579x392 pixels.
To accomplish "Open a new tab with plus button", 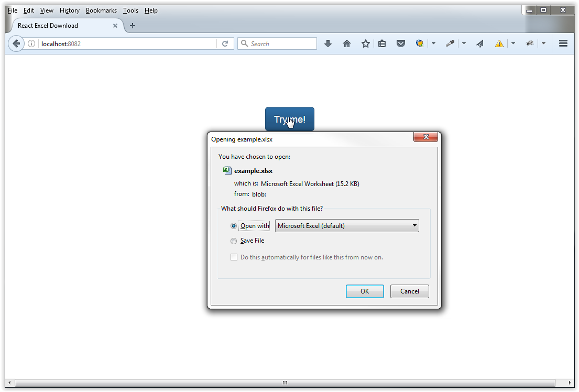I will 133,26.
